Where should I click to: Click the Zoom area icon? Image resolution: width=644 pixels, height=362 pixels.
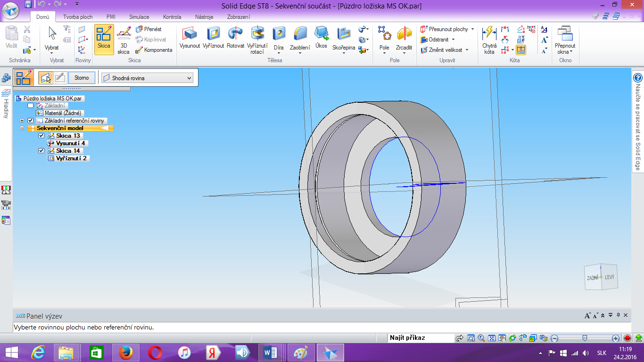pyautogui.click(x=471, y=338)
